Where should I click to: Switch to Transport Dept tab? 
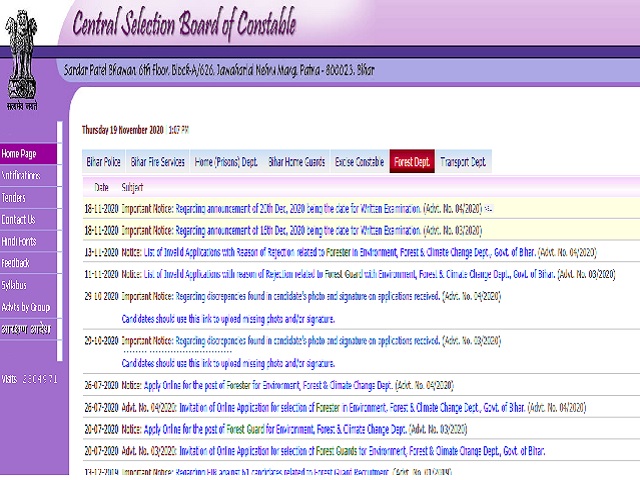click(x=463, y=162)
